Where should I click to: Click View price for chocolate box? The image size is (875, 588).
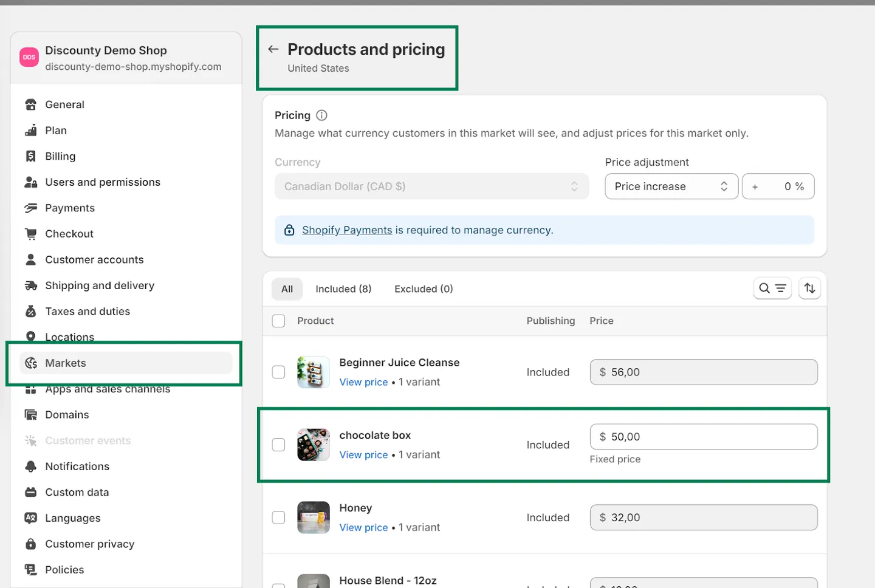pyautogui.click(x=363, y=455)
